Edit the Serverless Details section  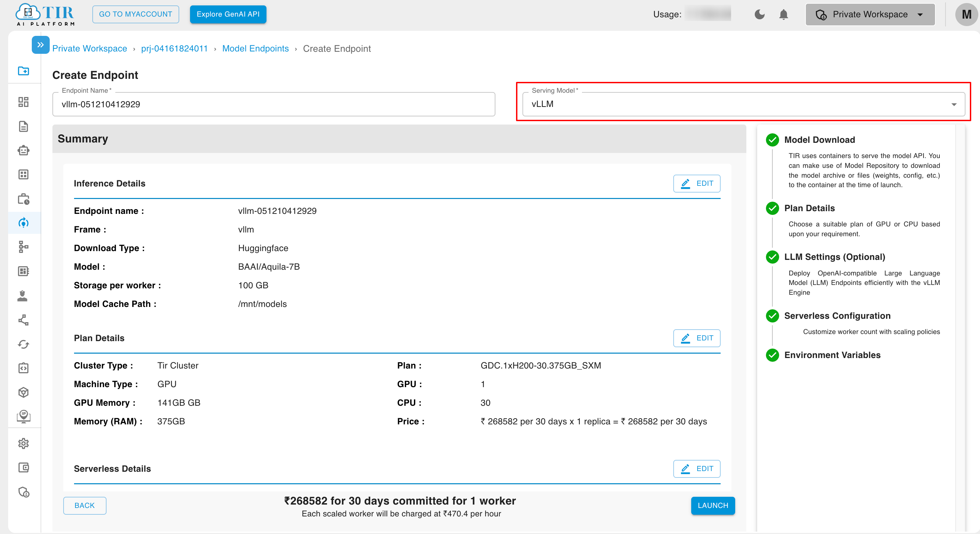click(697, 469)
